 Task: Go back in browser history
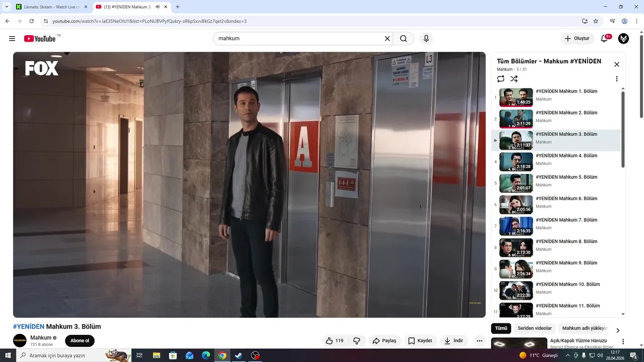(x=7, y=21)
